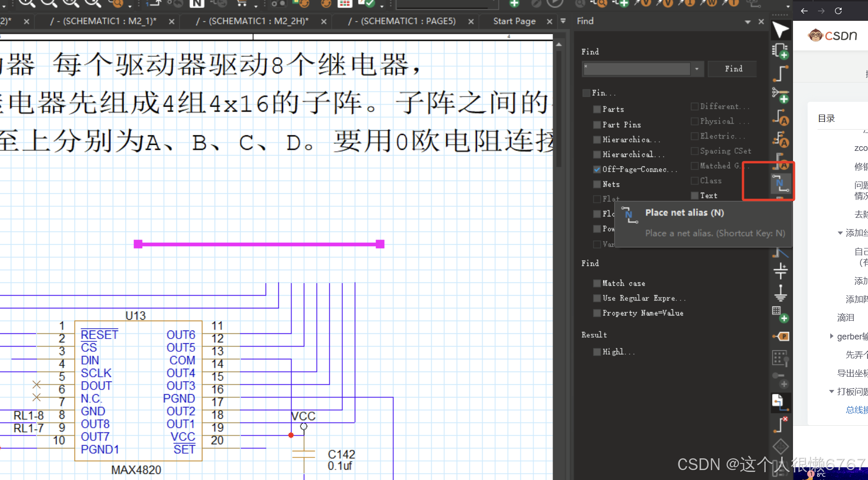Viewport: 868px width, 480px height.
Task: Close the Start Page tab
Action: coord(550,22)
